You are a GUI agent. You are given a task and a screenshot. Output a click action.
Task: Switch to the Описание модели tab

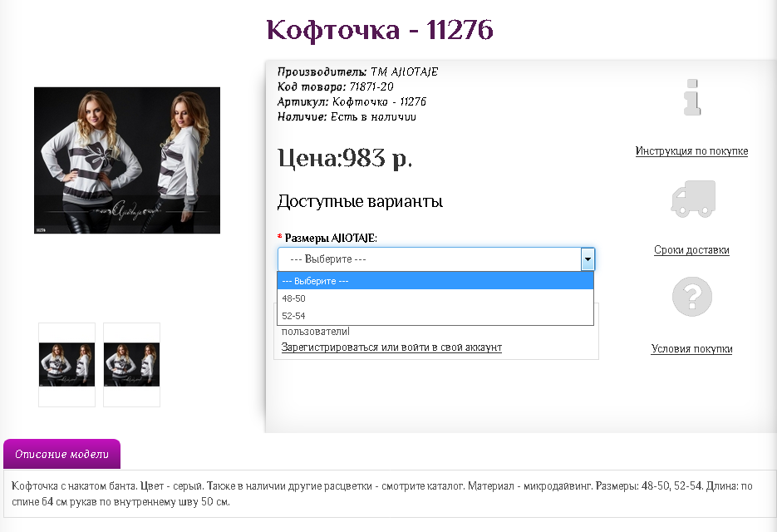(62, 454)
